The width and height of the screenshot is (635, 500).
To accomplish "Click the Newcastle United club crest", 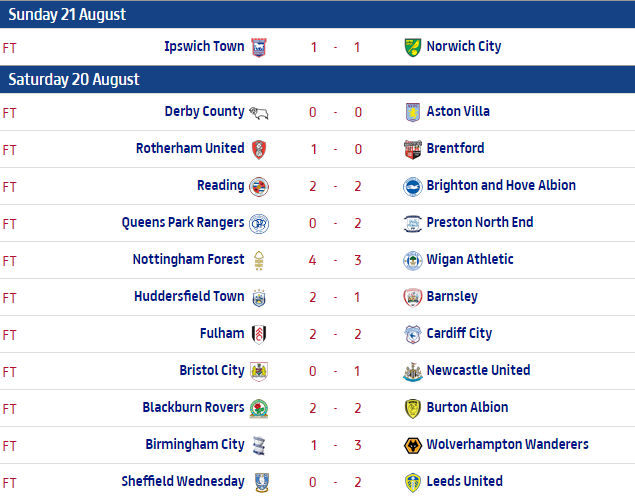I will [412, 371].
